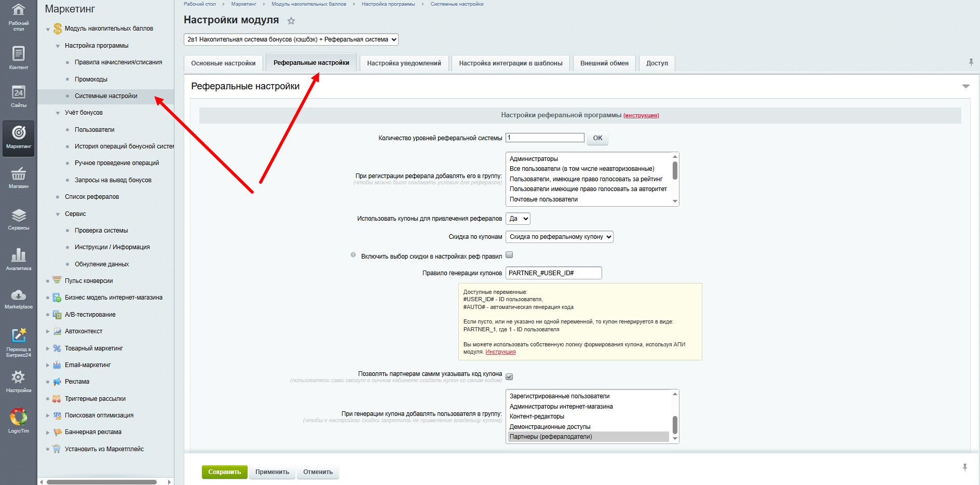Image resolution: width=980 pixels, height=485 pixels.
Task: Click the help question mark near Включить выбор скидки
Action: point(353,255)
